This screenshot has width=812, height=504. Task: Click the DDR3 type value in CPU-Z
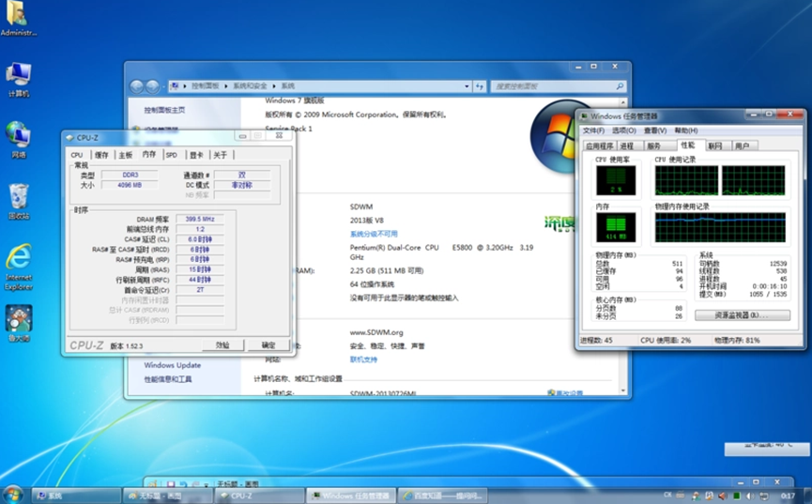[130, 176]
